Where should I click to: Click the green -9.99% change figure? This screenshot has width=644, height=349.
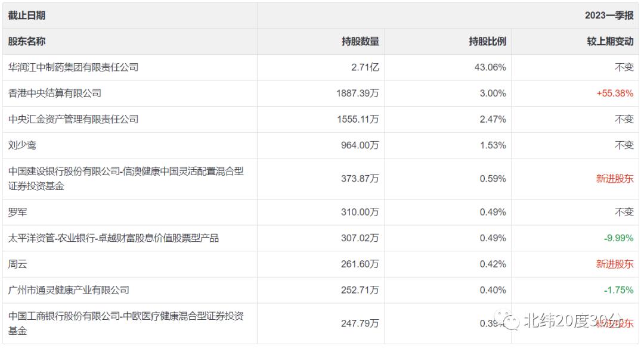click(x=618, y=238)
